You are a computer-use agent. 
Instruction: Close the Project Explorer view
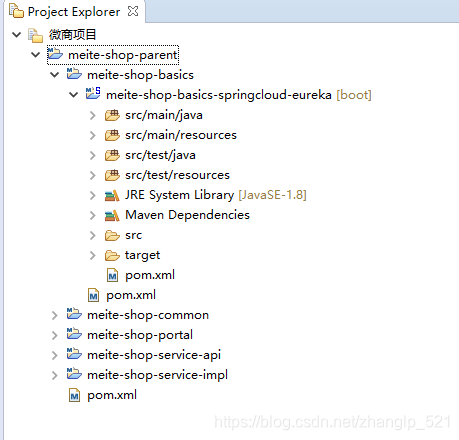pos(133,11)
